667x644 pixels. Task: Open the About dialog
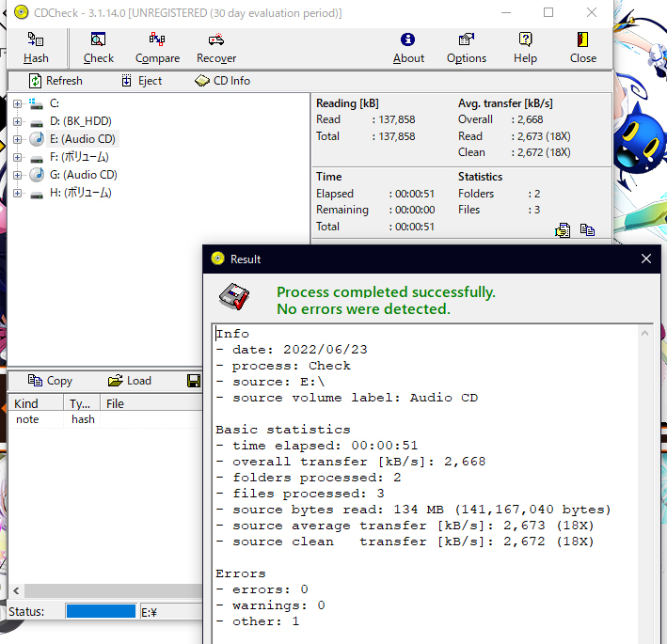(408, 48)
